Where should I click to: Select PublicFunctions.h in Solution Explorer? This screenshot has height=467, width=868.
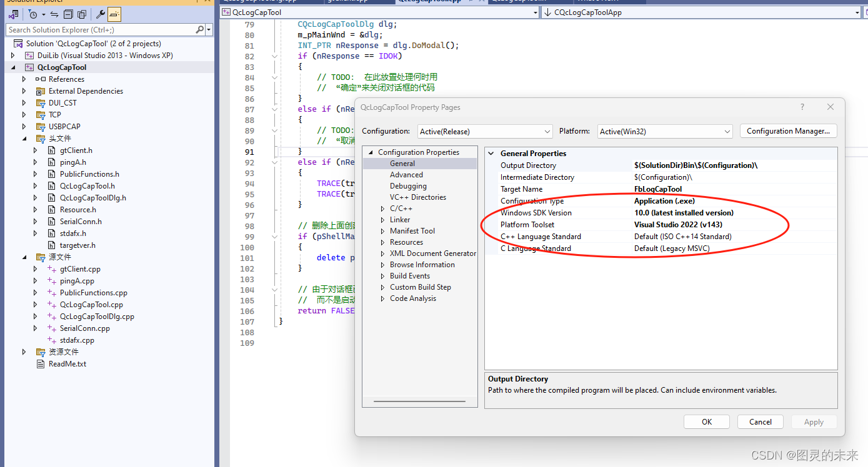(x=89, y=174)
